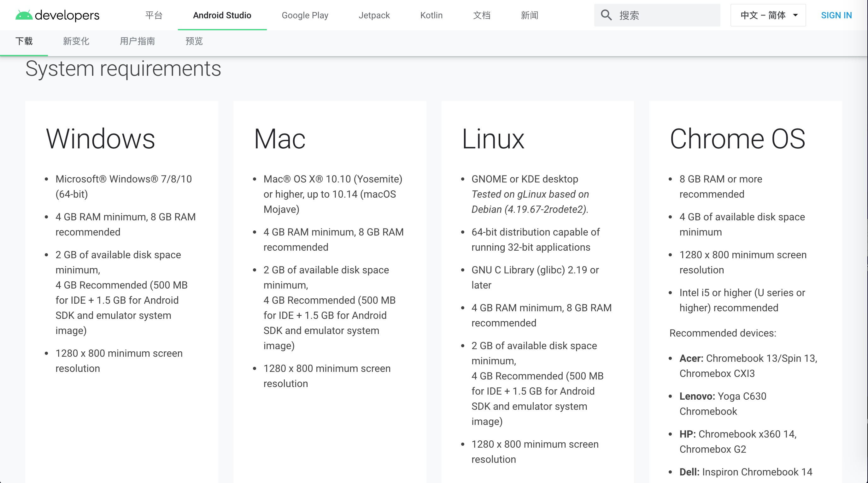Open the 文档 nav item
This screenshot has width=868, height=483.
pos(482,15)
